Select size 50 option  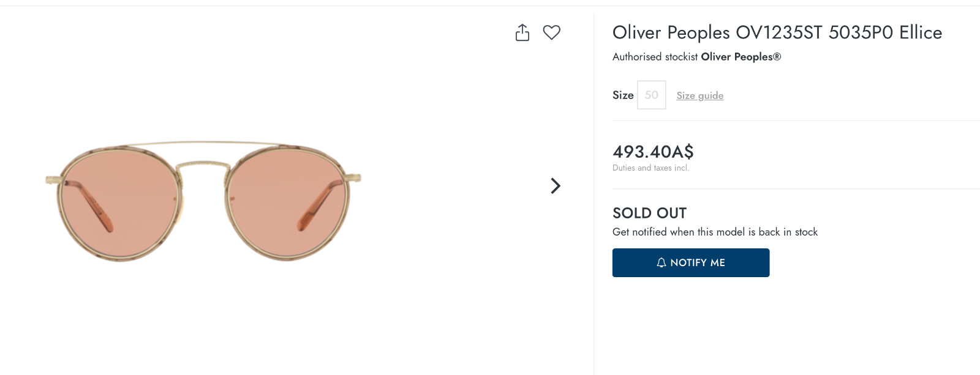coord(651,95)
